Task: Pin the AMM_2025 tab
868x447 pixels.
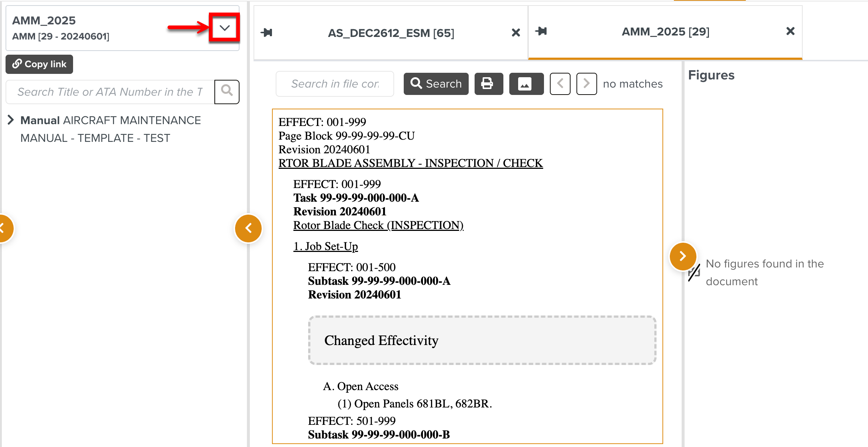Action: (542, 31)
